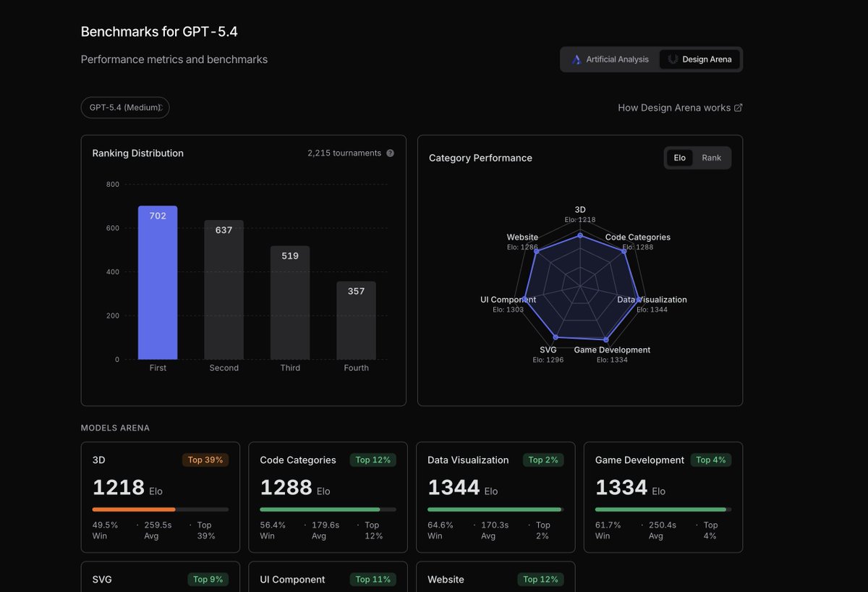Click the 49.5% Win stat

106,530
